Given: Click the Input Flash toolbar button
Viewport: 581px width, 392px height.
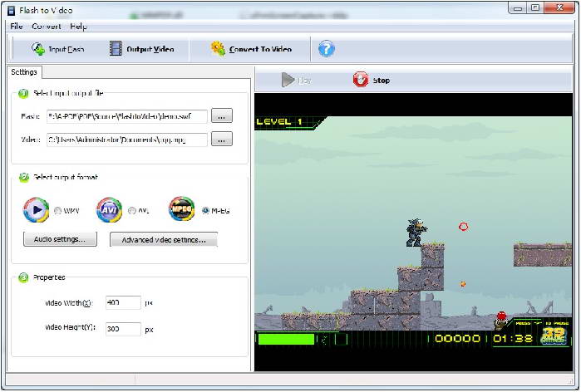Looking at the screenshot, I should (x=58, y=49).
